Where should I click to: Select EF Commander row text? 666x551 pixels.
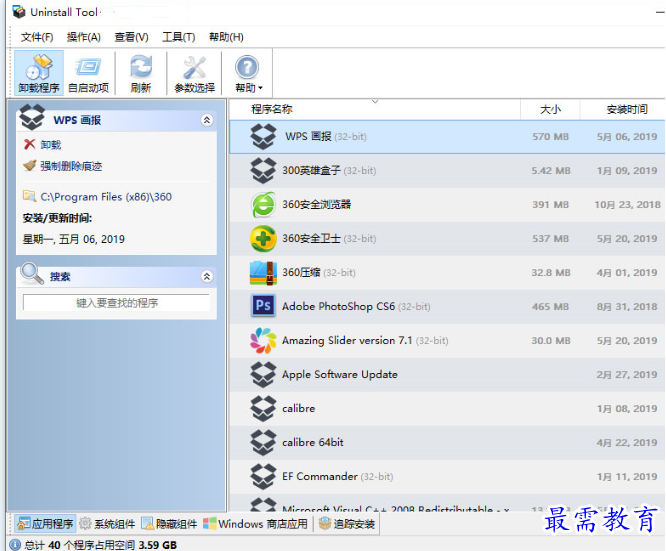point(319,476)
